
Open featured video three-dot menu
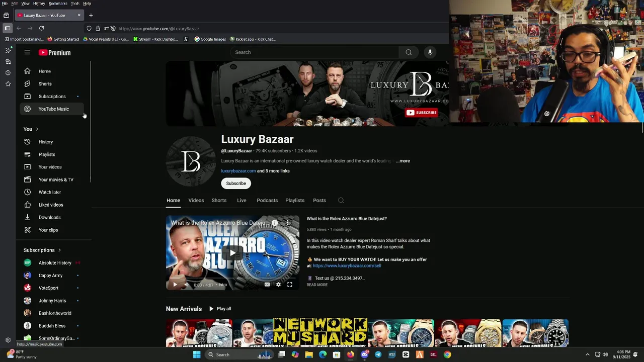coord(288,223)
